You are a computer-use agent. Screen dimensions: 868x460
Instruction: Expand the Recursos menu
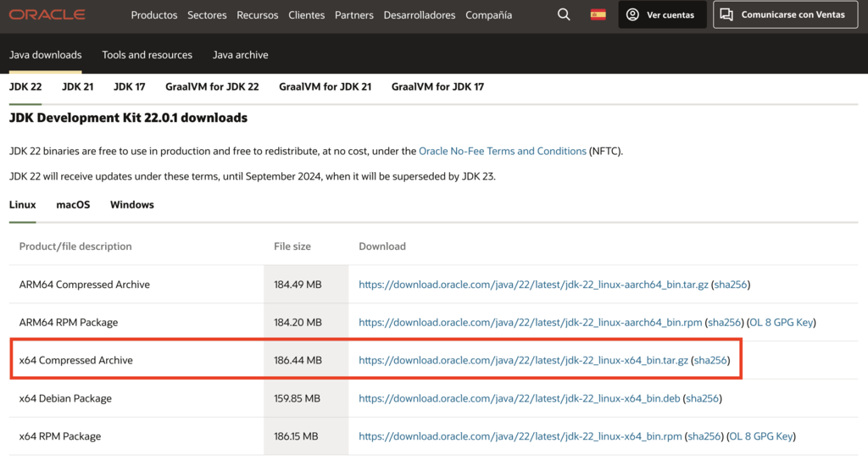[258, 15]
